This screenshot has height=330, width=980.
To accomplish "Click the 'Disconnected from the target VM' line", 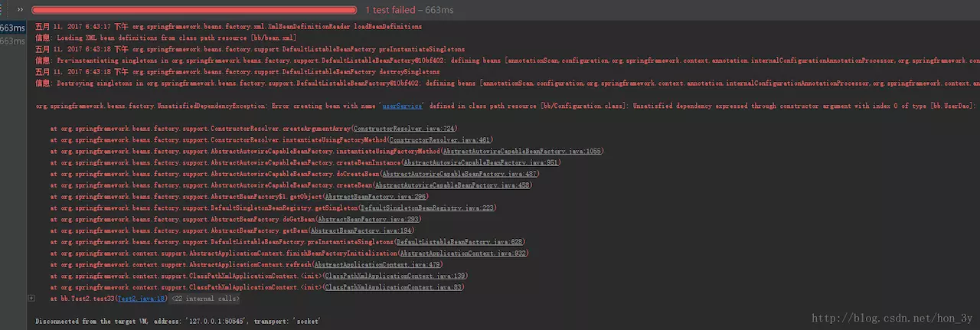I will pyautogui.click(x=178, y=322).
